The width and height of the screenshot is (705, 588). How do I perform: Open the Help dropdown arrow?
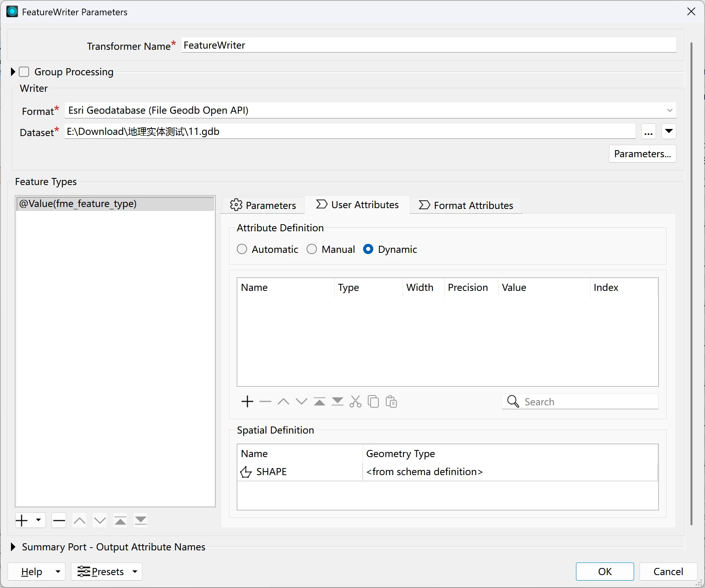pyautogui.click(x=58, y=572)
